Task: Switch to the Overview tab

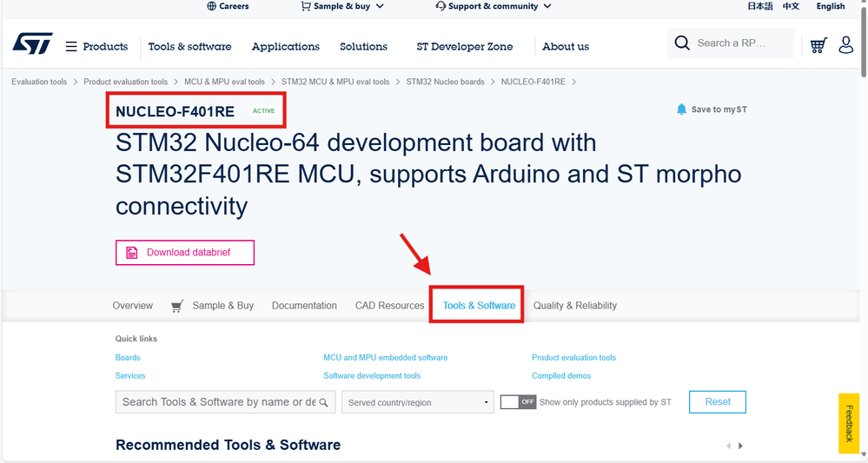Action: click(133, 306)
